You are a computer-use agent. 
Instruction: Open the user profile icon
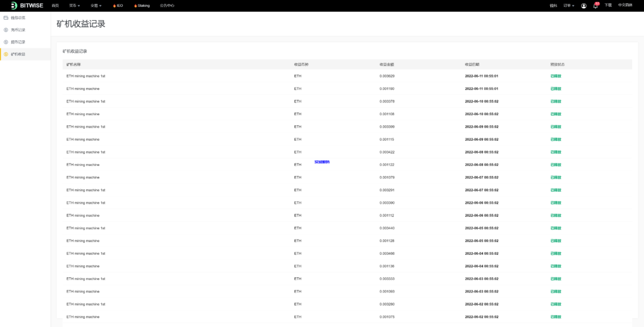click(x=584, y=6)
